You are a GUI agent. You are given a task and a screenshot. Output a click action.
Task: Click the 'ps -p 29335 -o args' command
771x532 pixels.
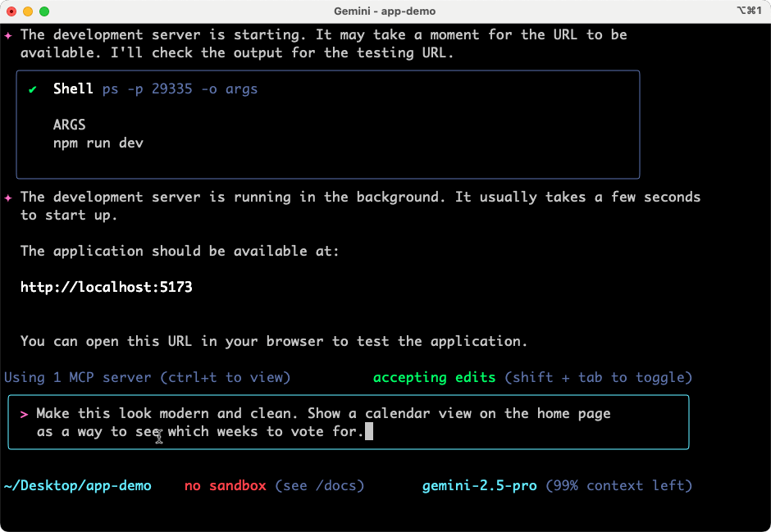point(180,89)
